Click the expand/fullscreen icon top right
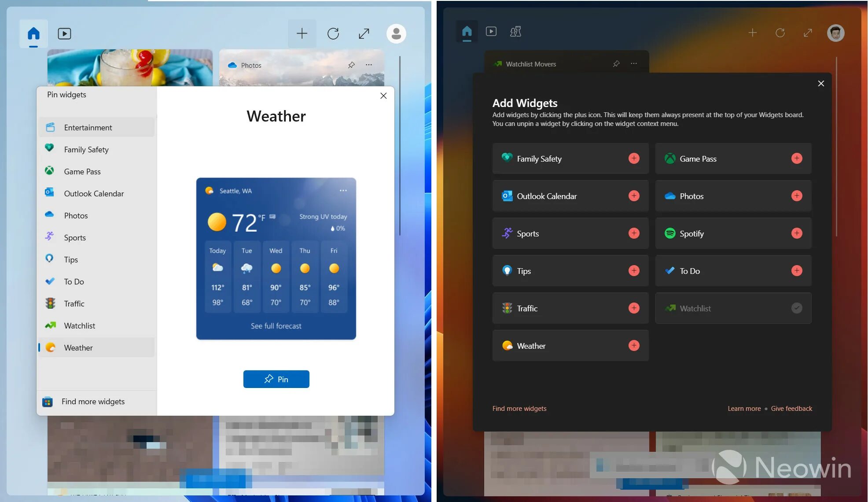This screenshot has height=502, width=868. coord(808,32)
